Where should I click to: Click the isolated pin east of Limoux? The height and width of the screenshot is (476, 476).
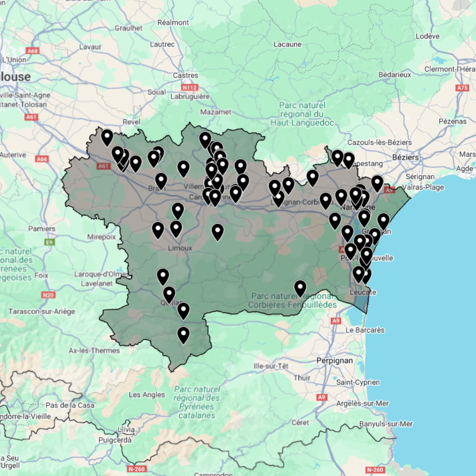[x=218, y=232]
